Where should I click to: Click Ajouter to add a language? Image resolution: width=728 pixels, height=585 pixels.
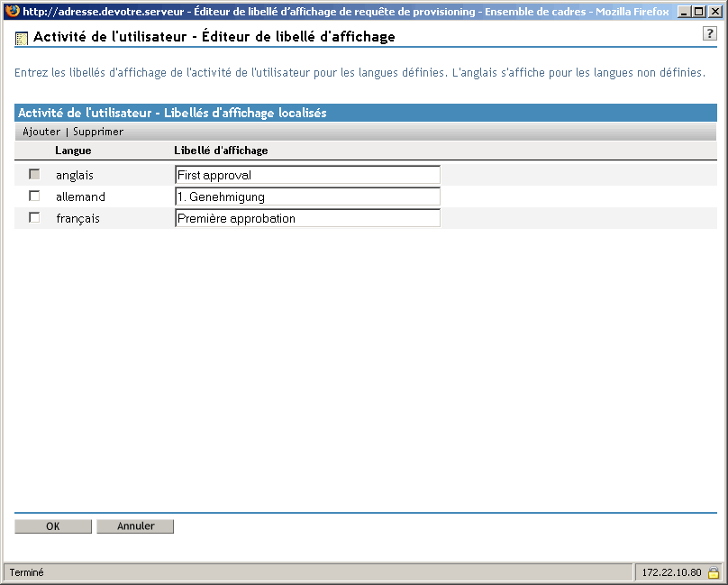[x=41, y=132]
